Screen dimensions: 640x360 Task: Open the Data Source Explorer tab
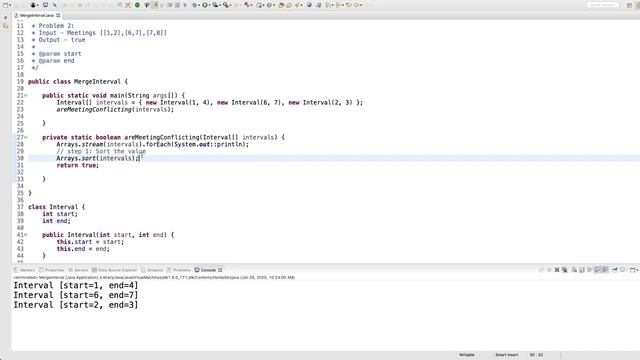pos(114,270)
